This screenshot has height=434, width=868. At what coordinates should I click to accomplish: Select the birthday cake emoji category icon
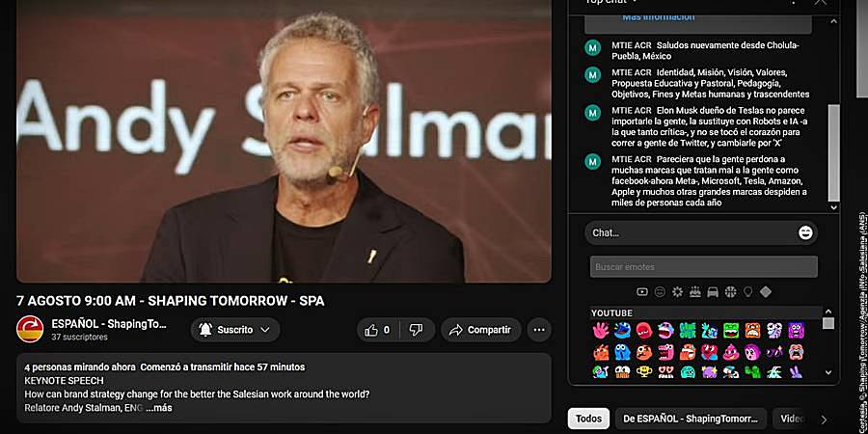pos(694,291)
